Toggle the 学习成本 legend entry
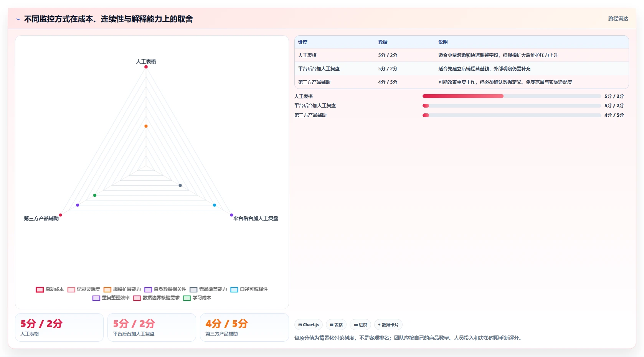644x357 pixels. tap(197, 298)
